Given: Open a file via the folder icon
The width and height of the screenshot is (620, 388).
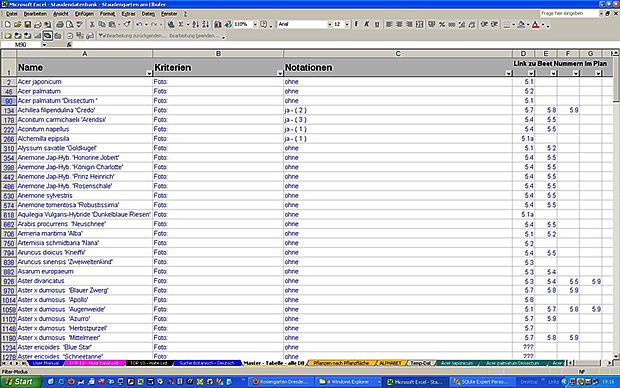Looking at the screenshot, I should [x=17, y=25].
